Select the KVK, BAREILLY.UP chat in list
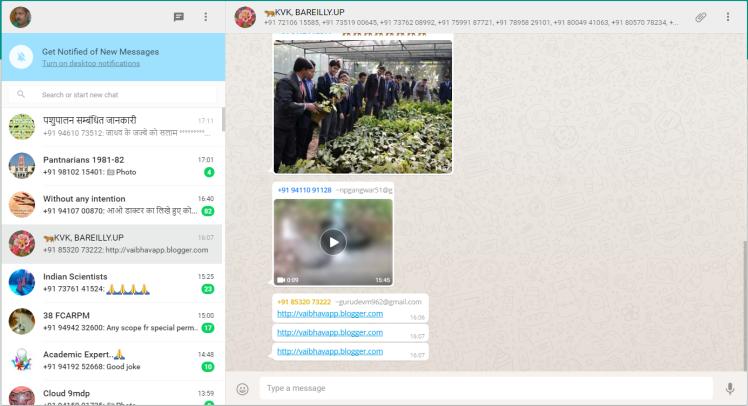748x406 pixels. (x=112, y=244)
